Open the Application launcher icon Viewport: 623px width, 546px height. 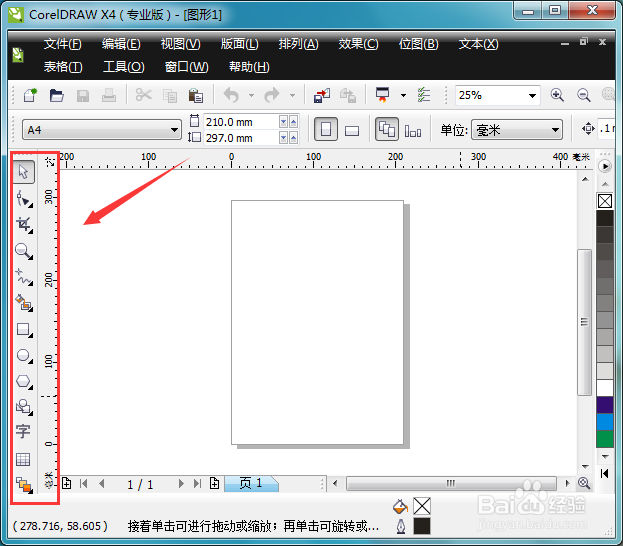383,95
